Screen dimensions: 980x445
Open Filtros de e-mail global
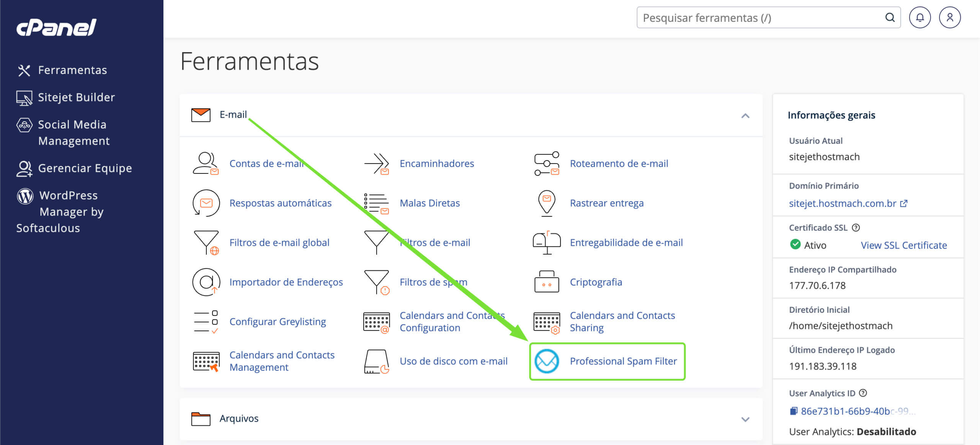[x=279, y=242]
